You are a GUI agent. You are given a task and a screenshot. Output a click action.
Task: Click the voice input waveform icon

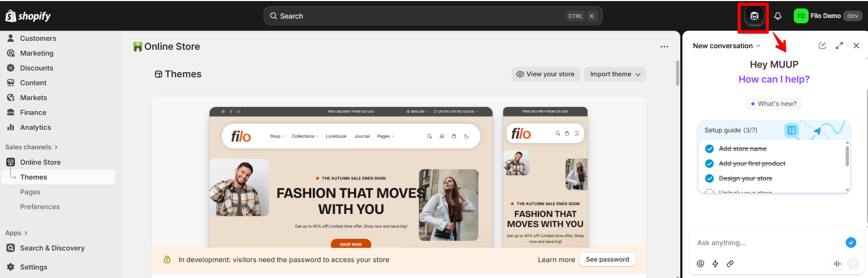click(837, 264)
